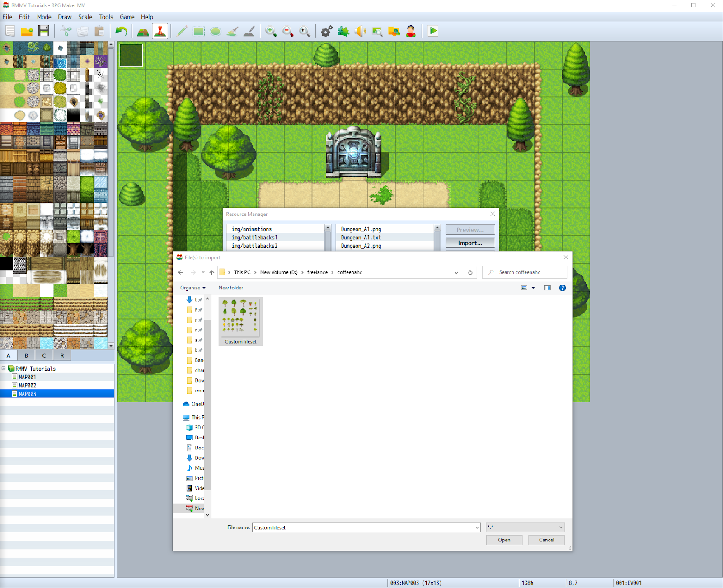Select the Ellipse drawing tool

[216, 31]
